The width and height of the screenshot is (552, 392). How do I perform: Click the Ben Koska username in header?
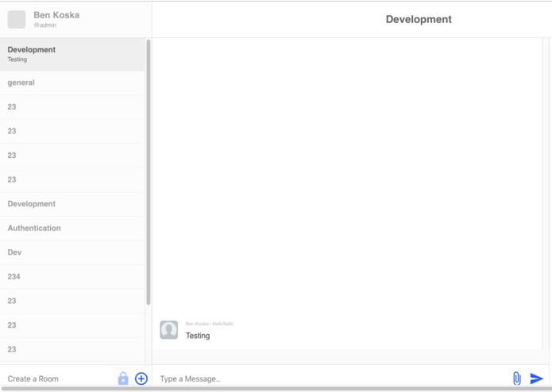click(56, 15)
